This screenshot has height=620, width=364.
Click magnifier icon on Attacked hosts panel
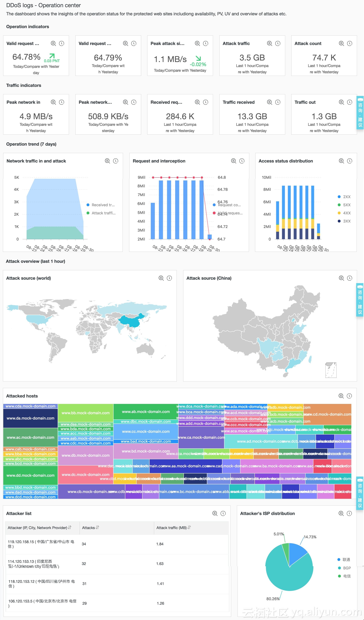pos(341,396)
